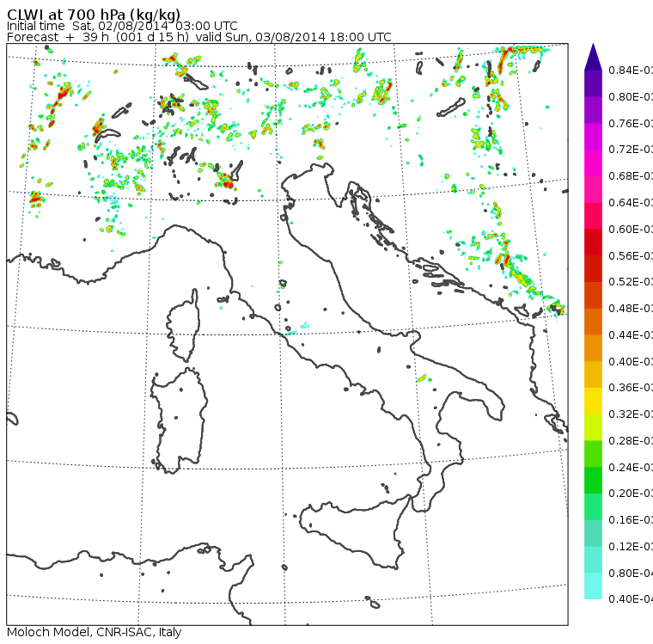Pick the band between 0.48E-03 and 0.52E-03

(593, 295)
